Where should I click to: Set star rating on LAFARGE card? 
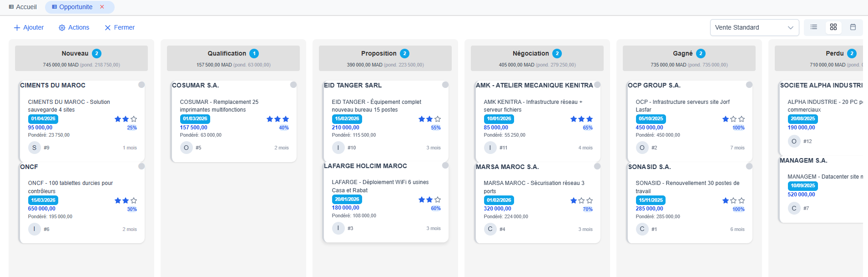pyautogui.click(x=429, y=200)
